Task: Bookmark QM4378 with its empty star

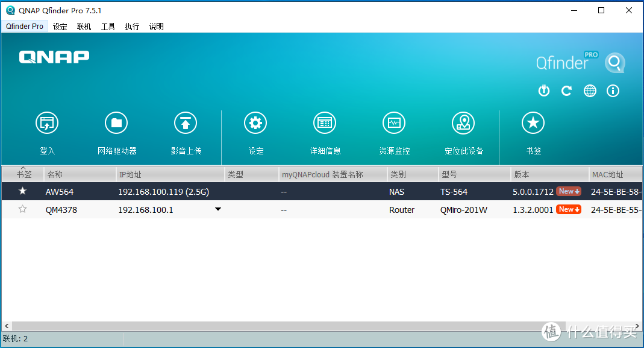Action: click(x=22, y=209)
